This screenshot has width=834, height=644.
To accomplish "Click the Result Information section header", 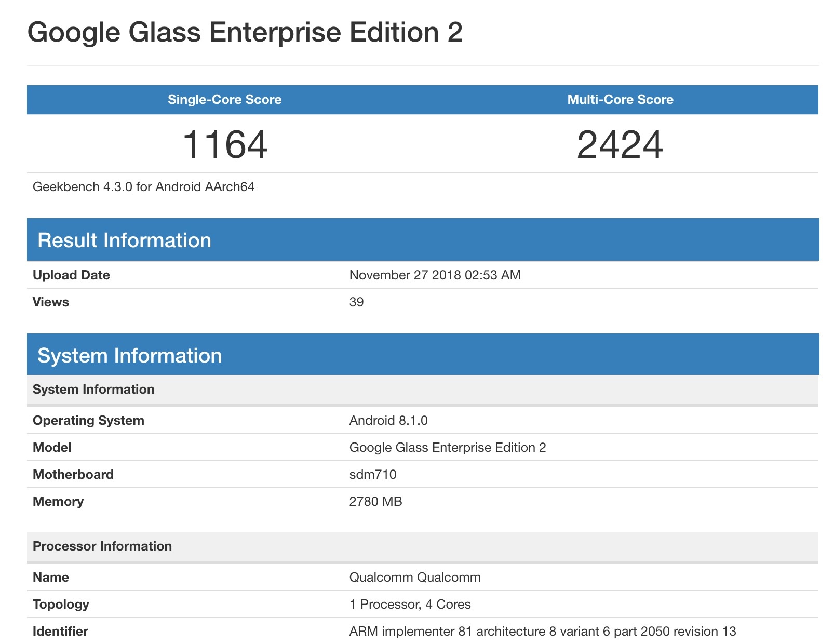I will coord(124,240).
